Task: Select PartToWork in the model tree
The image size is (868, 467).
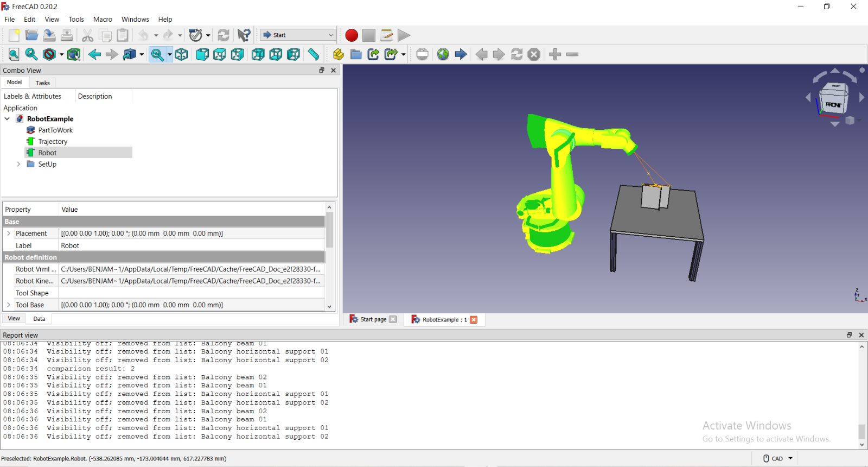Action: (x=55, y=130)
